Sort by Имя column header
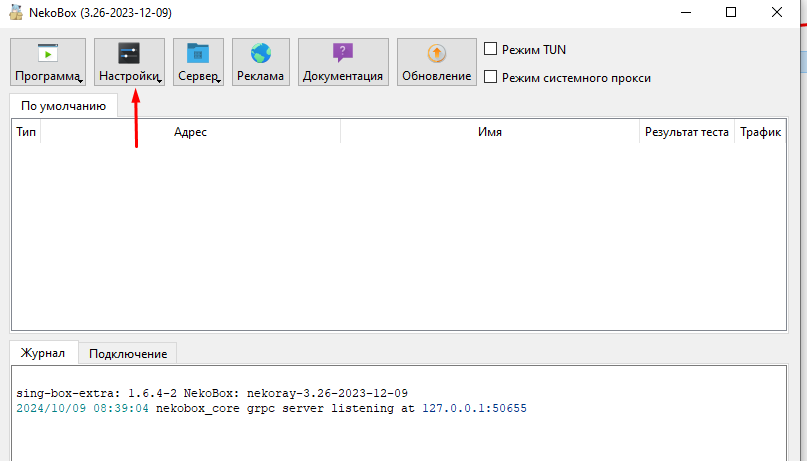Screen dimensions: 807x461 click(x=490, y=132)
